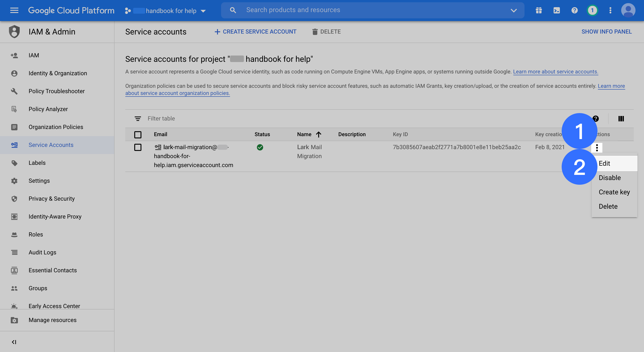Click the Manage resources folder icon

tap(14, 320)
